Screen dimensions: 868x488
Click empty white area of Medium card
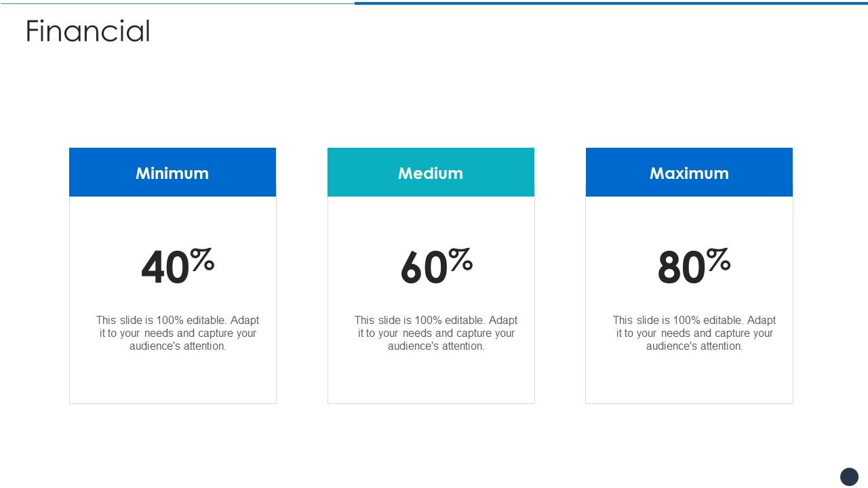point(431,380)
